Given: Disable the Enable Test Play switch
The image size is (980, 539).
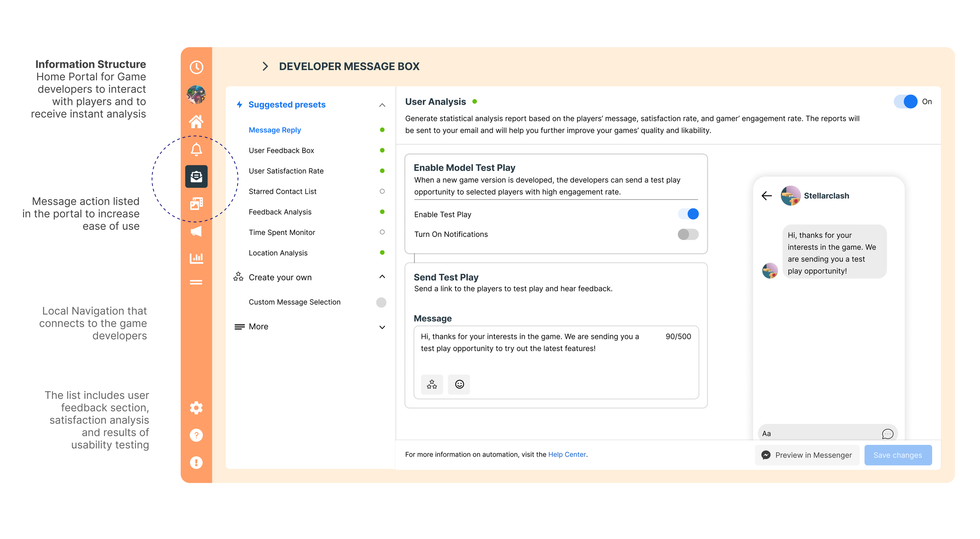Looking at the screenshot, I should tap(688, 214).
